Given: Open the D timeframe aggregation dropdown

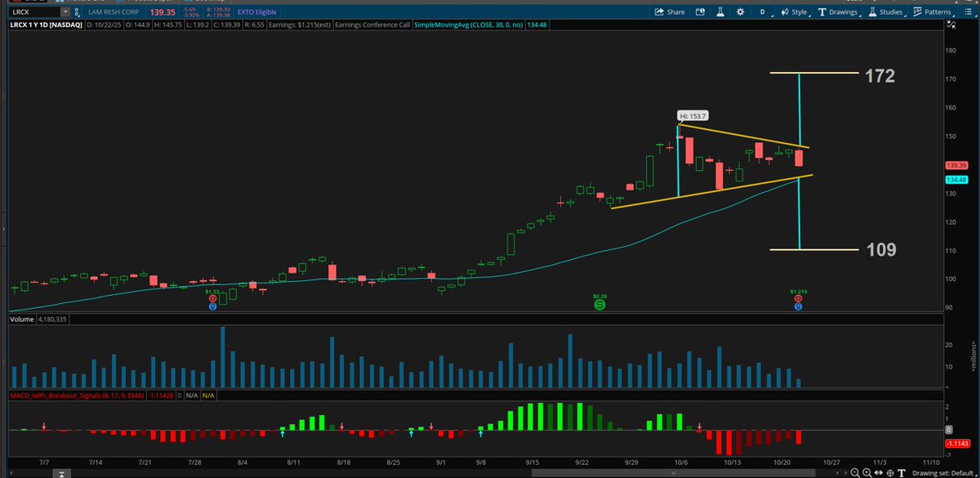Looking at the screenshot, I should tap(764, 12).
